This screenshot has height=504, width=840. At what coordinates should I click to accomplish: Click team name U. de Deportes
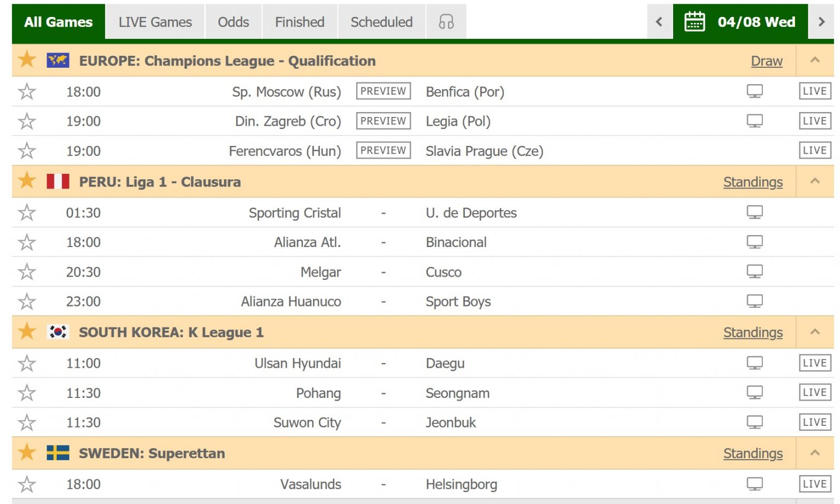471,213
